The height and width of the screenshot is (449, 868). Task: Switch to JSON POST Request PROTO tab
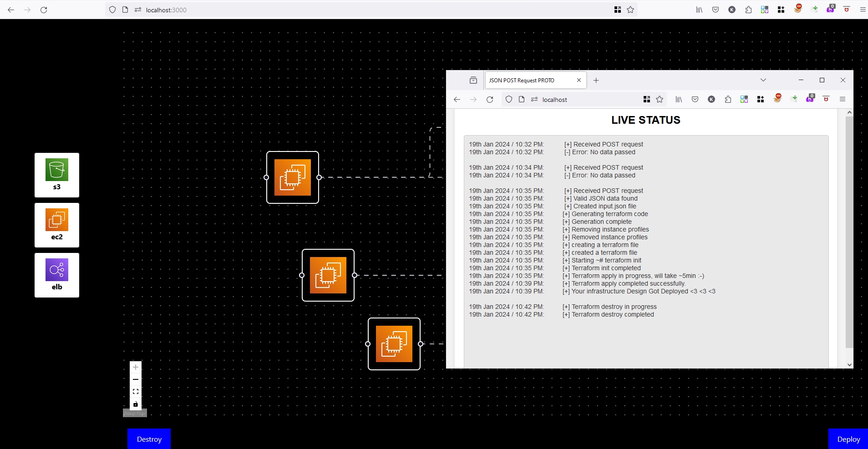528,81
